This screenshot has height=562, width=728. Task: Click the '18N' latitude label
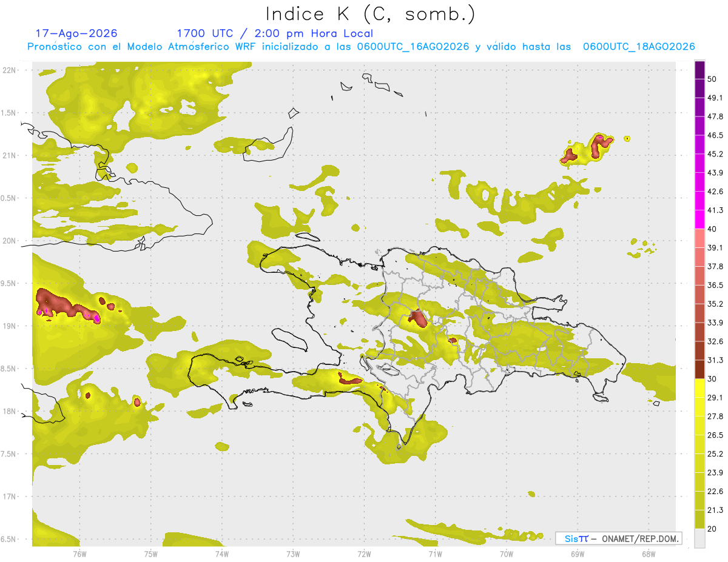tap(9, 412)
